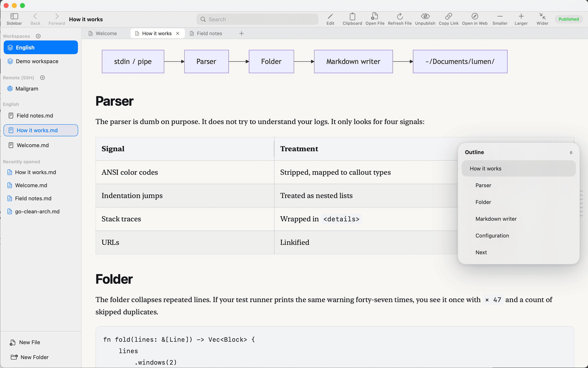Click the Folder section heading
588x368 pixels.
pos(114,279)
